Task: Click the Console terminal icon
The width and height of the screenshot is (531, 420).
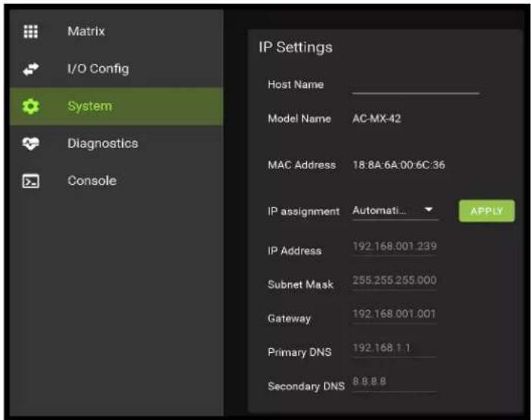Action: (30, 181)
